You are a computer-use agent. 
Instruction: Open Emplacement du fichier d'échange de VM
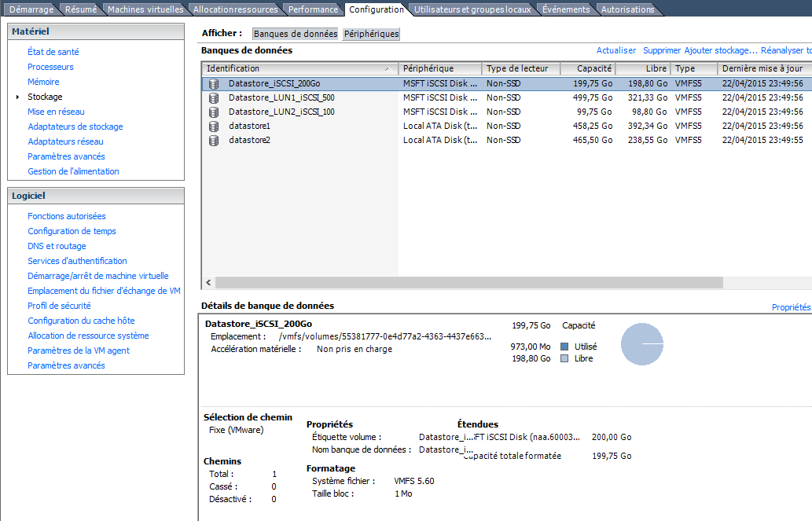(x=104, y=291)
